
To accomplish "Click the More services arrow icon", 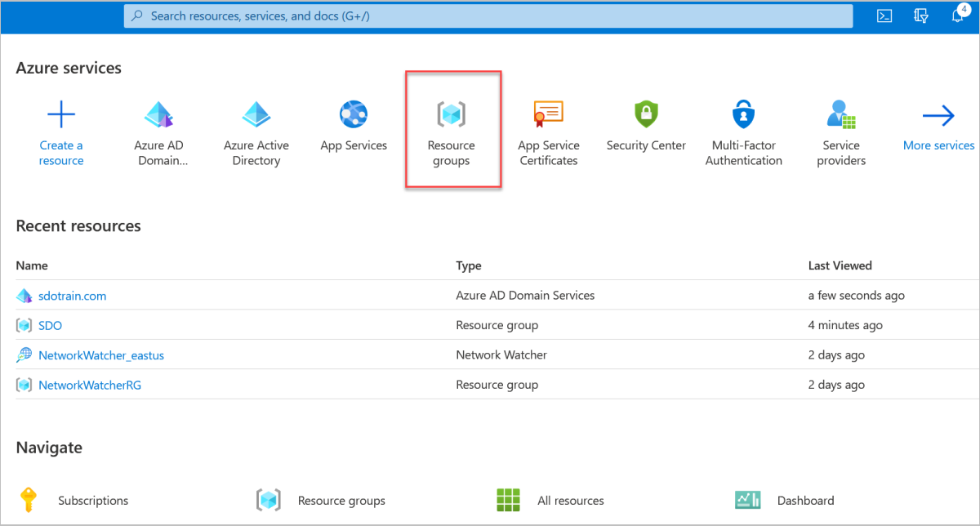I will 938,116.
